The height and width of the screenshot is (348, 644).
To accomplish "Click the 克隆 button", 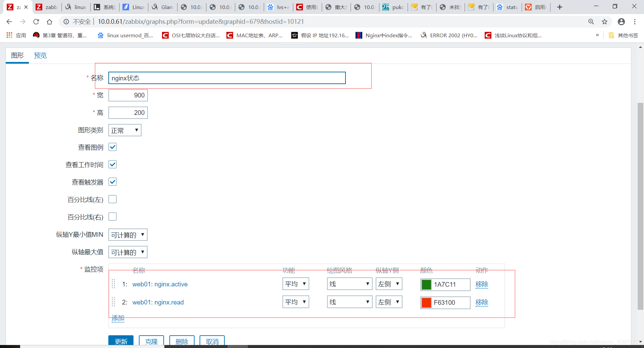I will 151,341.
